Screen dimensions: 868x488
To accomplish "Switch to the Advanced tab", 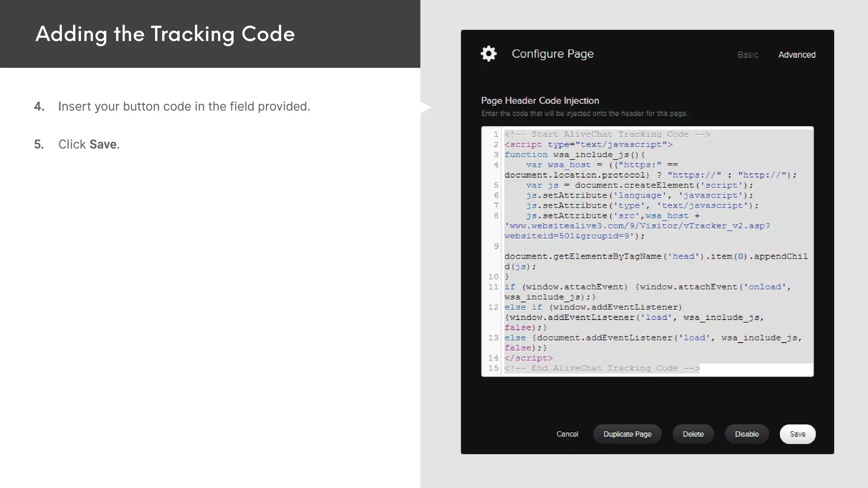I will (797, 55).
